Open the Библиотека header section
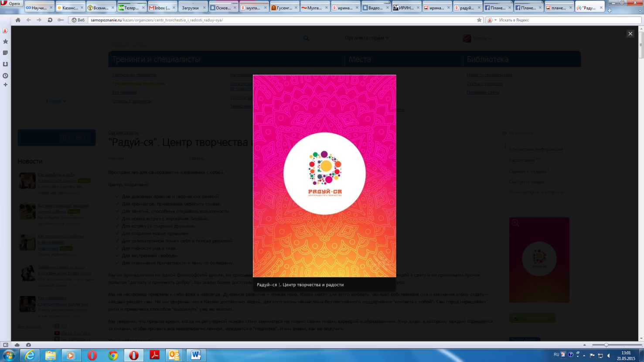The height and width of the screenshot is (362, 644). [487, 59]
